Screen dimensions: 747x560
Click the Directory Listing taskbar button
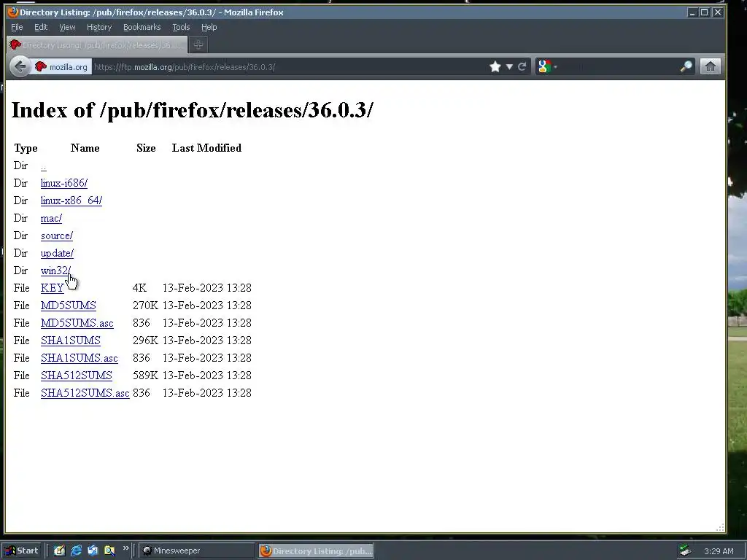click(317, 551)
